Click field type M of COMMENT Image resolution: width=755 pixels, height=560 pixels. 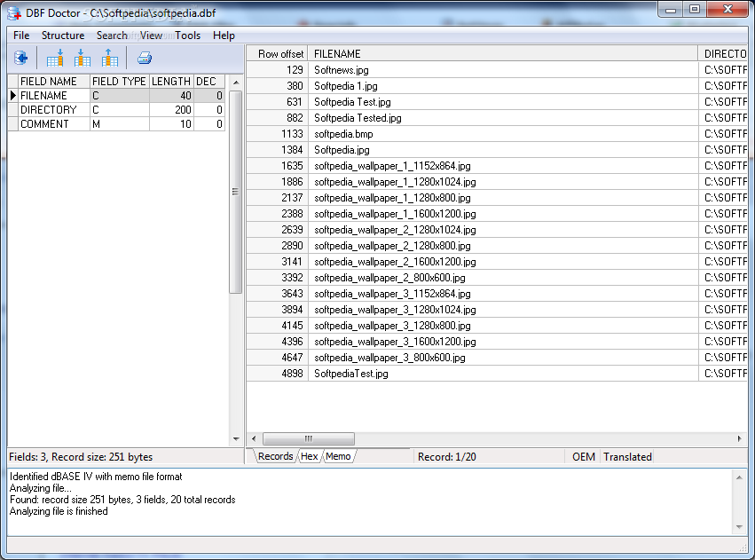tap(120, 123)
